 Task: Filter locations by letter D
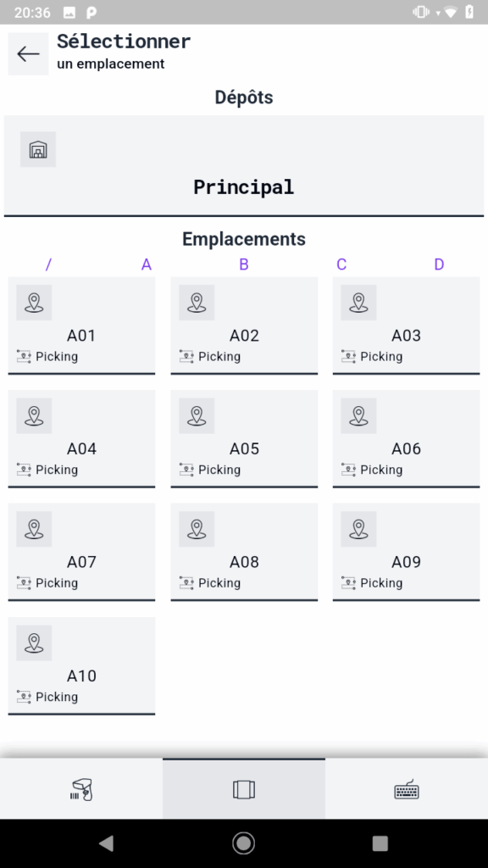pyautogui.click(x=439, y=264)
